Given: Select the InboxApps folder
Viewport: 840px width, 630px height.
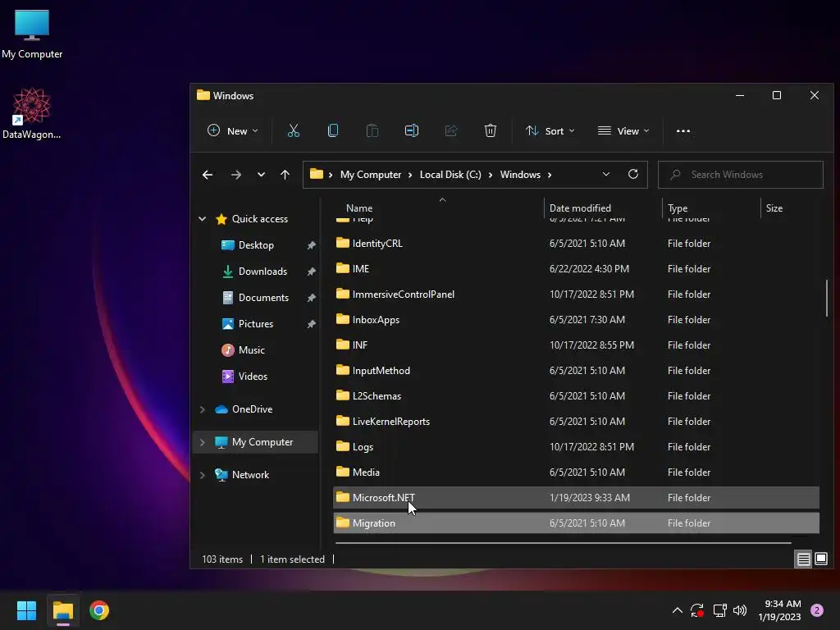Looking at the screenshot, I should pyautogui.click(x=576, y=319).
